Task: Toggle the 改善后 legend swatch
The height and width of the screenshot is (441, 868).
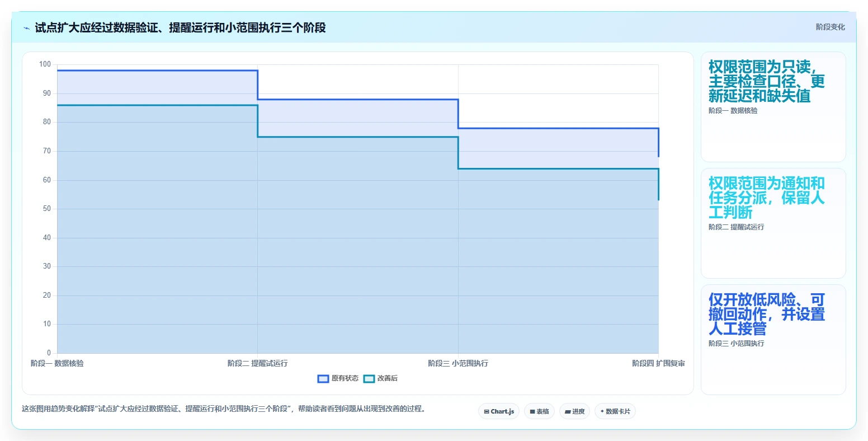Action: tap(369, 379)
